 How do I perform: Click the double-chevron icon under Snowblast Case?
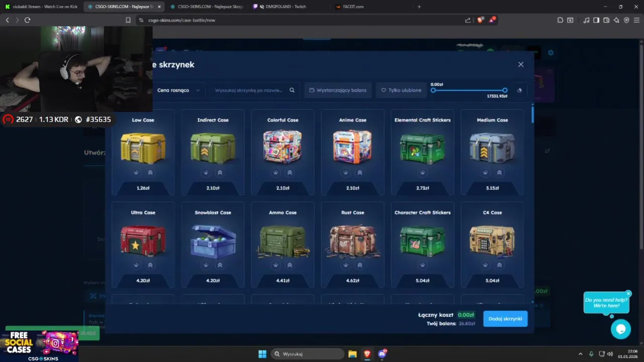click(220, 265)
